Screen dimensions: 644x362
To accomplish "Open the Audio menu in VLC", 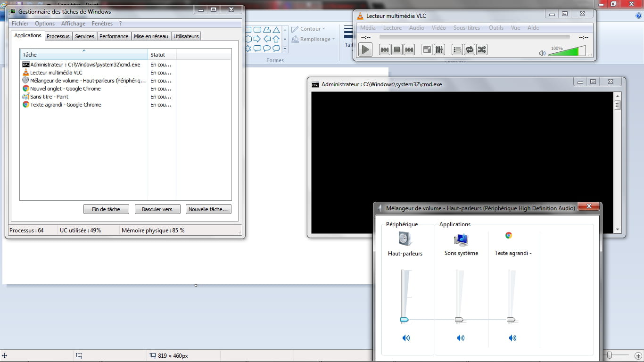I will point(417,28).
